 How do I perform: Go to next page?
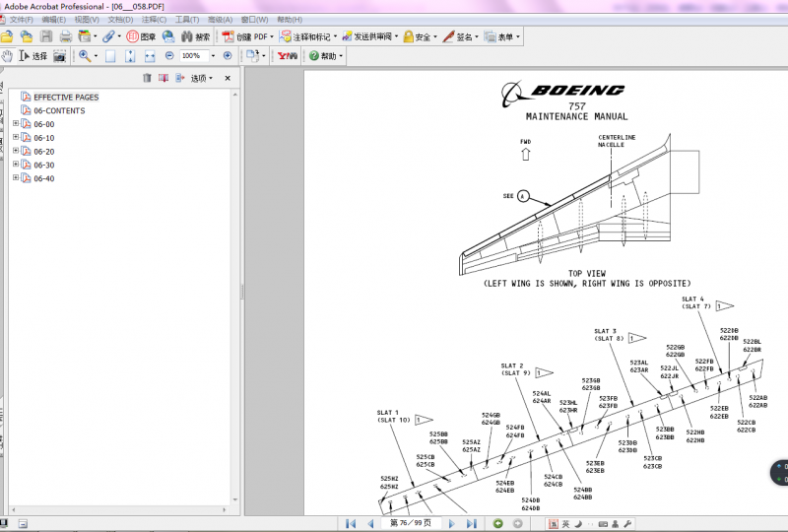pos(451,523)
